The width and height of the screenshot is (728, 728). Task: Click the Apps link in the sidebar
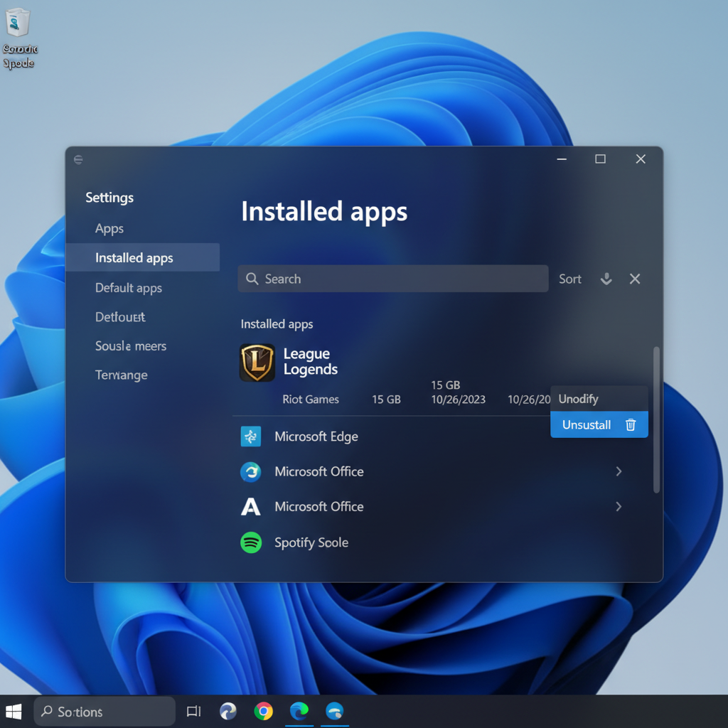click(x=109, y=228)
